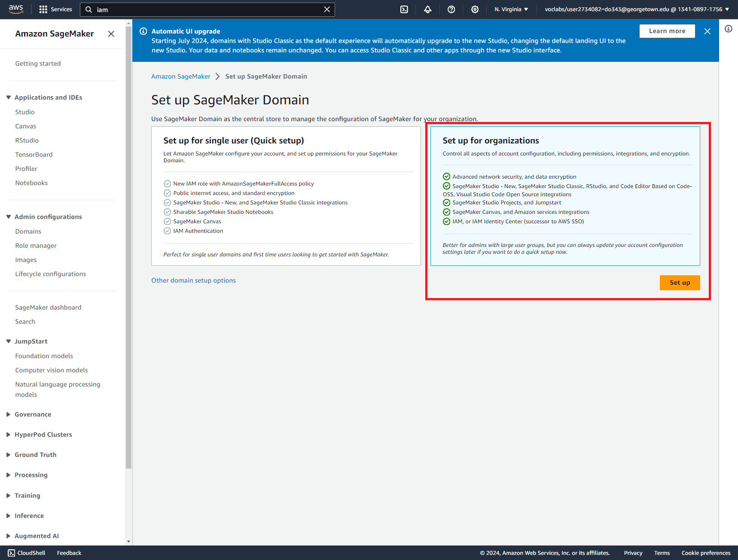Click the CloudShell icon in footer
738x560 pixels.
[x=12, y=553]
